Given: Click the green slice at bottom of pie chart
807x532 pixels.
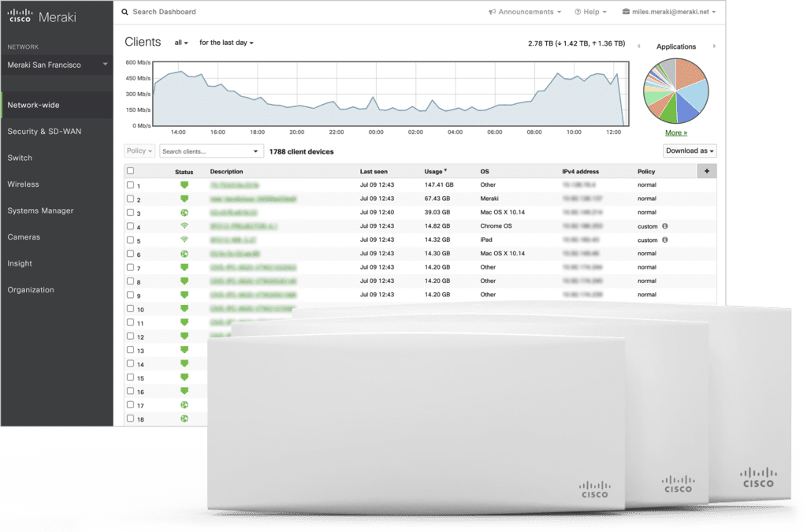Looking at the screenshot, I should (x=669, y=111).
